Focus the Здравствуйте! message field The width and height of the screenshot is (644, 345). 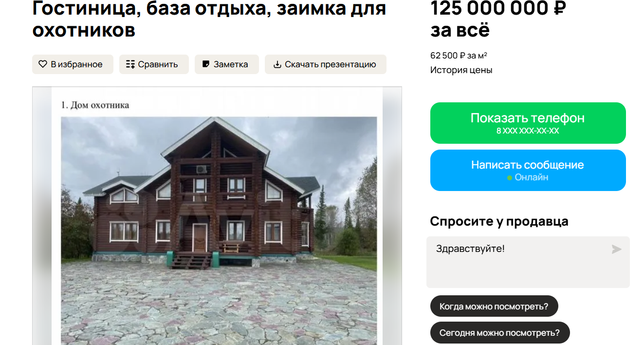click(528, 262)
